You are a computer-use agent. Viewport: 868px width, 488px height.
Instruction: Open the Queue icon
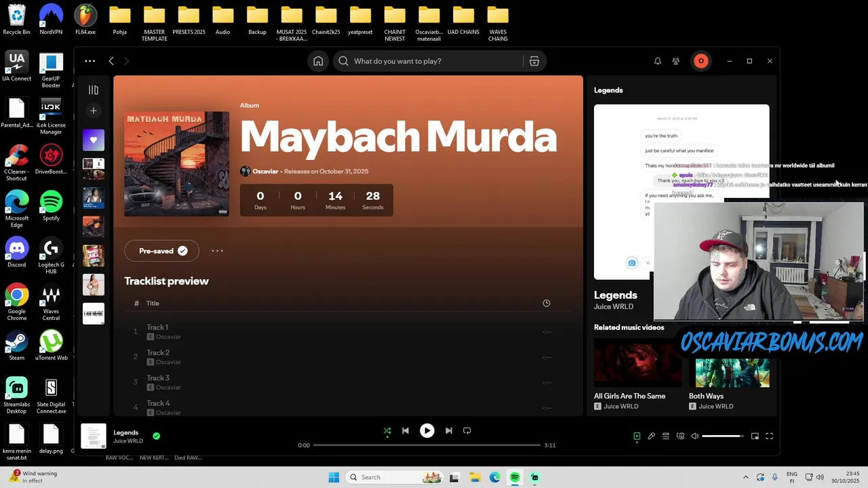666,436
